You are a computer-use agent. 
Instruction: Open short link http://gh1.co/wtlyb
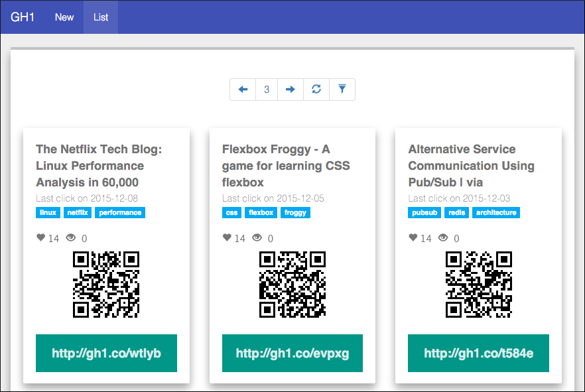tap(106, 354)
